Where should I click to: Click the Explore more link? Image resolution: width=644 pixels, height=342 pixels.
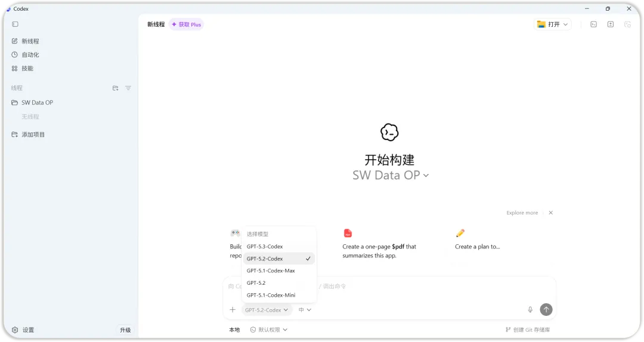pos(522,213)
